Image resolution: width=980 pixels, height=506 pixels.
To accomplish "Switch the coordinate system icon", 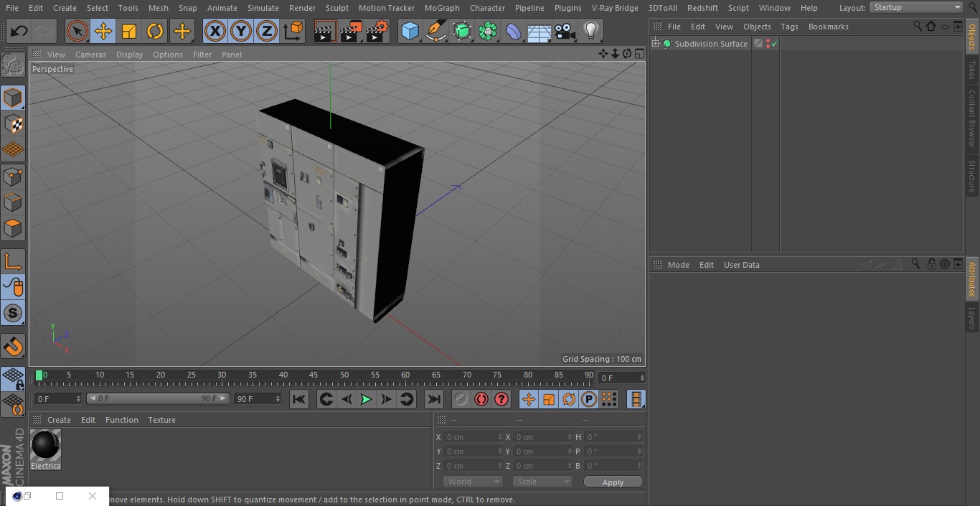I will pyautogui.click(x=293, y=31).
